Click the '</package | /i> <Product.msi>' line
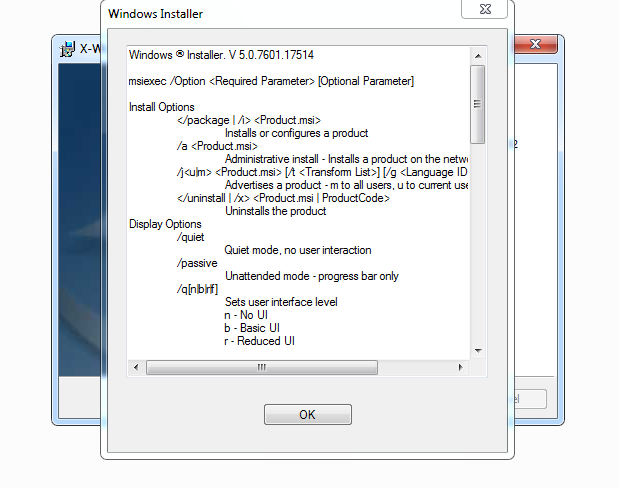This screenshot has width=619, height=488. (x=249, y=120)
